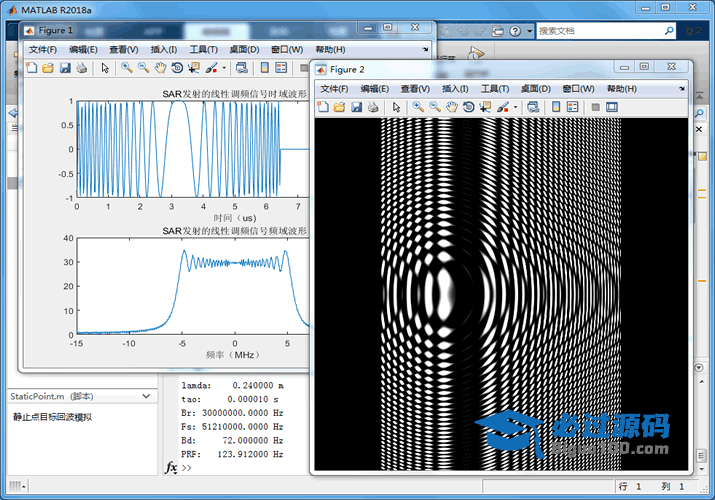The height and width of the screenshot is (500, 715).
Task: Click MATLAB quick-access dropdown arrow beside help
Action: [529, 31]
